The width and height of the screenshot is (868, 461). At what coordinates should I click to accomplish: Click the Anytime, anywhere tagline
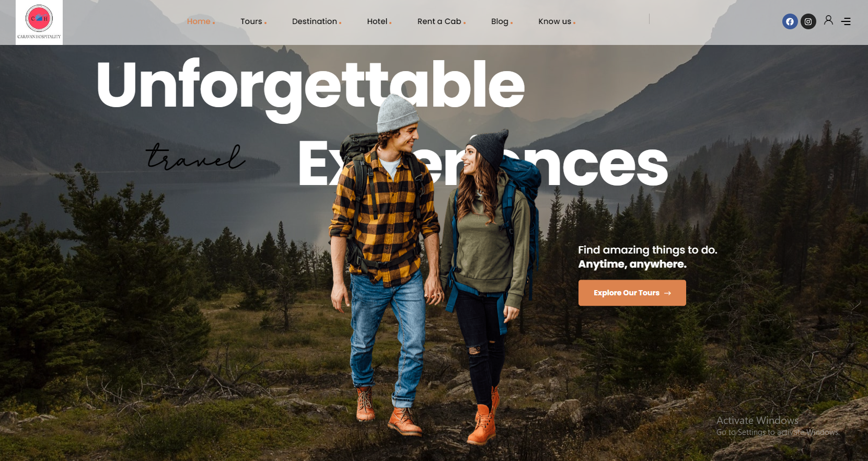[x=632, y=264]
